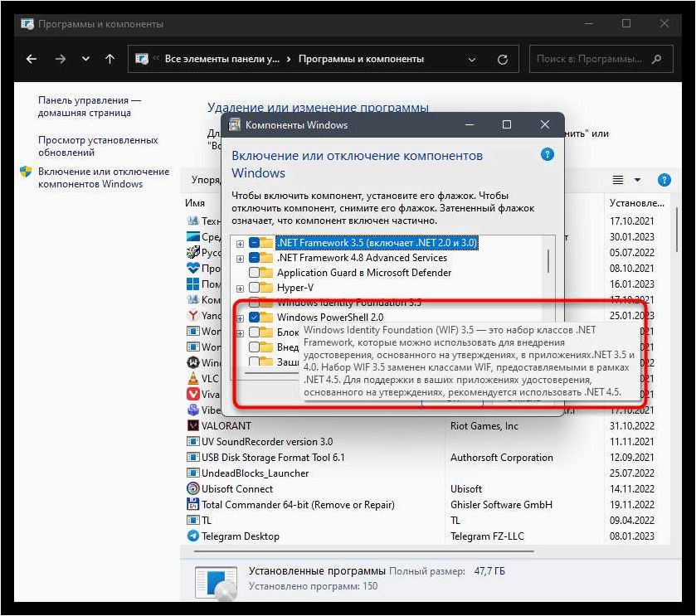Click the programs list horizontal scrollbar
The image size is (696, 616).
pos(364,551)
